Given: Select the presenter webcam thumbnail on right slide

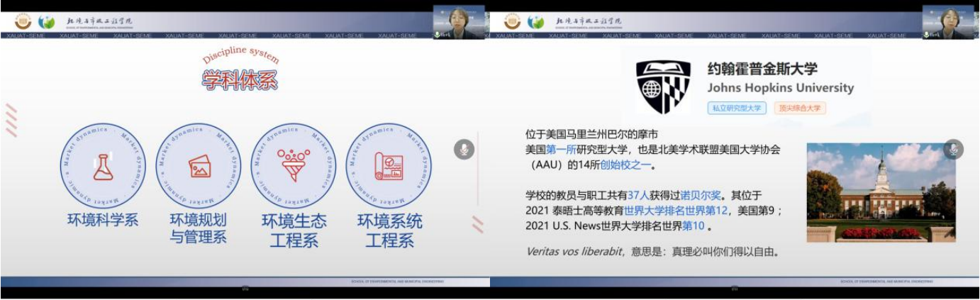Looking at the screenshot, I should [x=948, y=23].
